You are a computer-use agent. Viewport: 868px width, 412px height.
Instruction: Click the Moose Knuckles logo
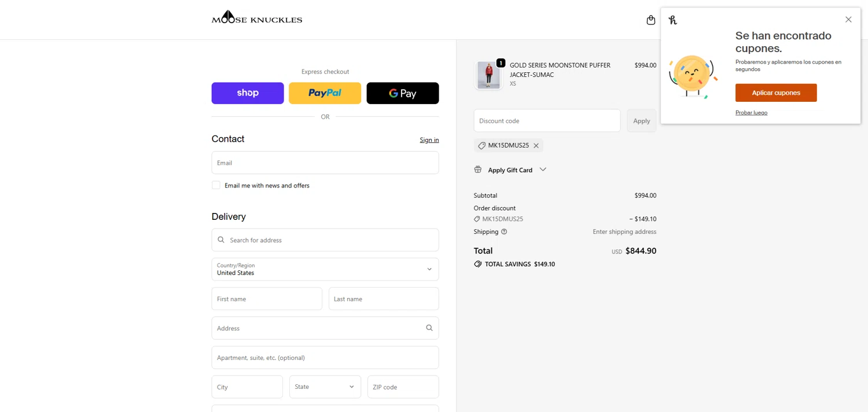(257, 17)
